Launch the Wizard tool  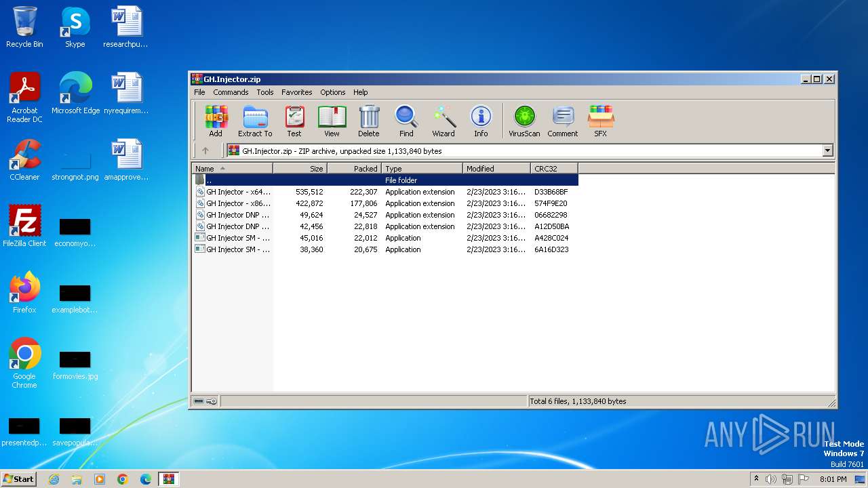(443, 121)
